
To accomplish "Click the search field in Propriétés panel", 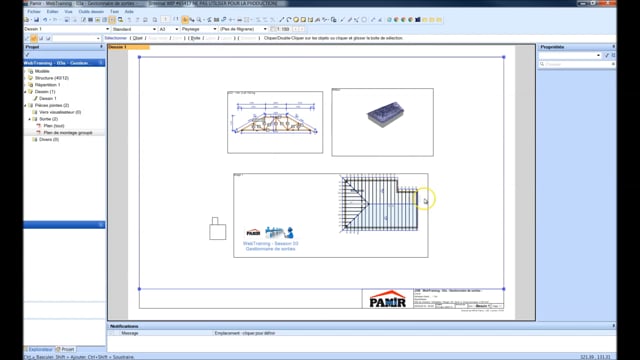I will [577, 64].
